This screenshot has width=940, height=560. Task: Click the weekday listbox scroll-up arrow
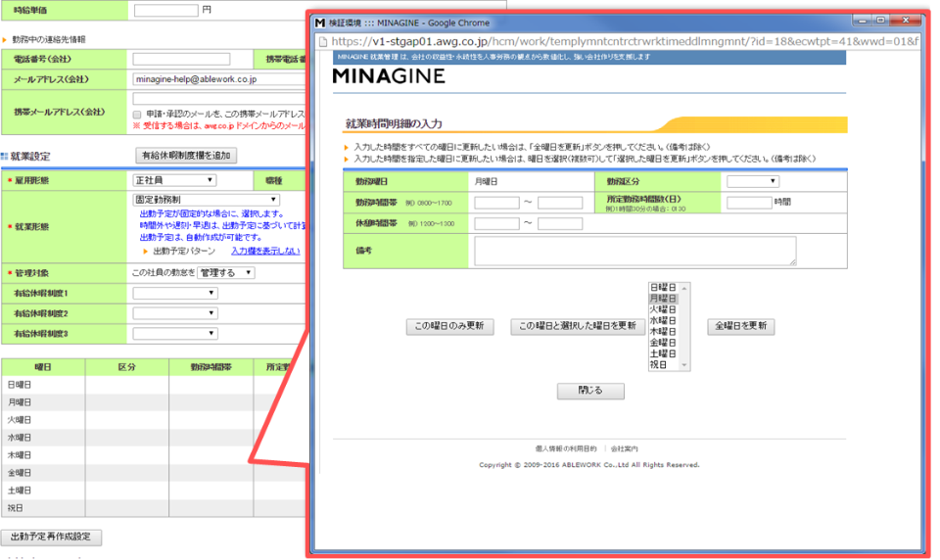pyautogui.click(x=684, y=289)
